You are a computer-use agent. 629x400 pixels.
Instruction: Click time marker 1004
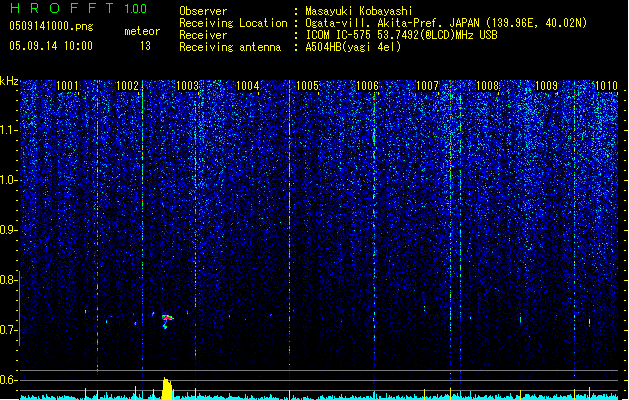tap(248, 86)
